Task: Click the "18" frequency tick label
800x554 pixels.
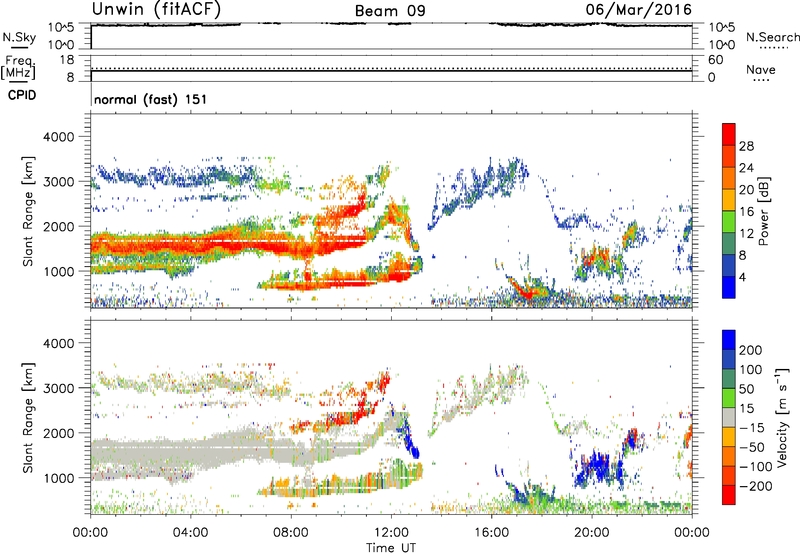Action: [67, 60]
